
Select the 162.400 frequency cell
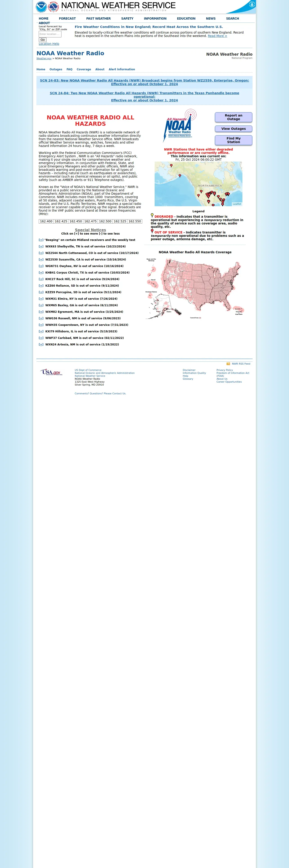46,221
